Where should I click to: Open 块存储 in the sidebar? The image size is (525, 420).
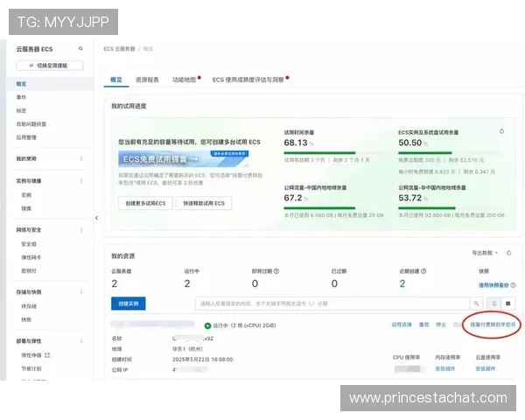(29, 306)
